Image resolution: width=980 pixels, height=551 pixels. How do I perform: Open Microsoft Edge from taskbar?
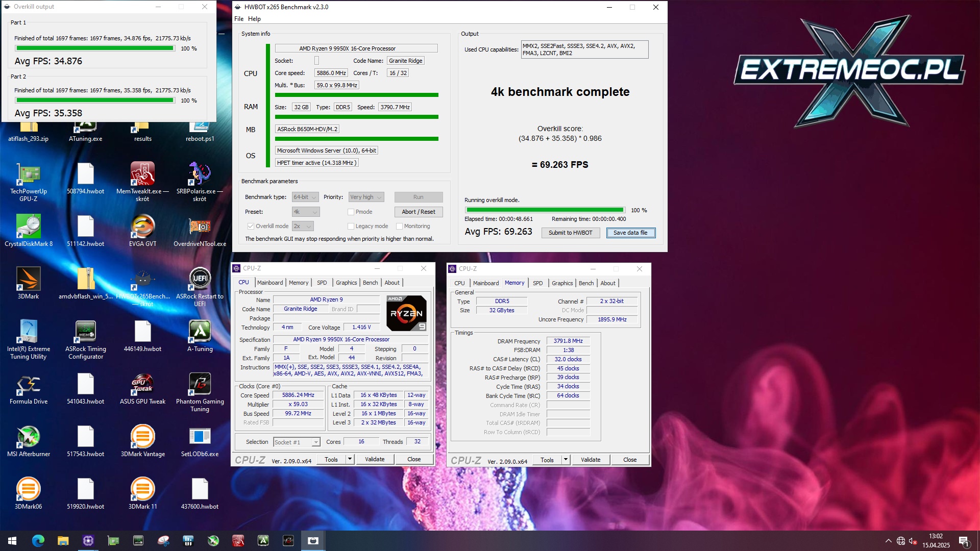click(38, 541)
